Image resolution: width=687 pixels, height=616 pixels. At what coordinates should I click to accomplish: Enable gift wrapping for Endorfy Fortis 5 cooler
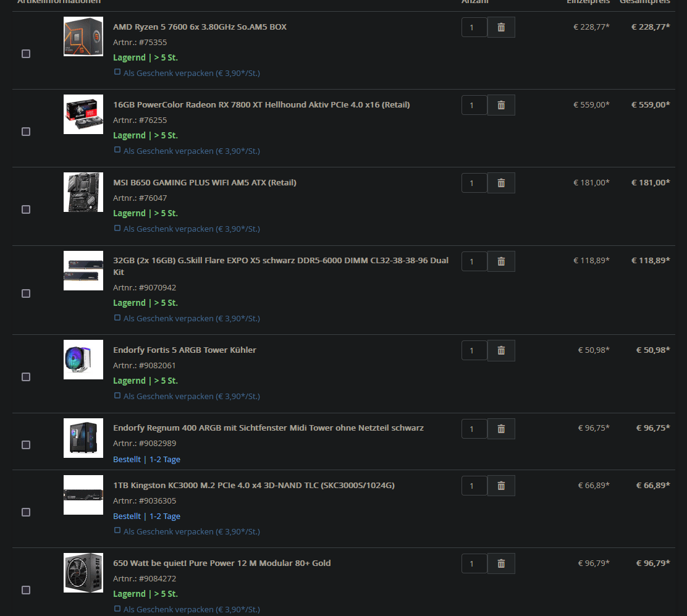[117, 395]
